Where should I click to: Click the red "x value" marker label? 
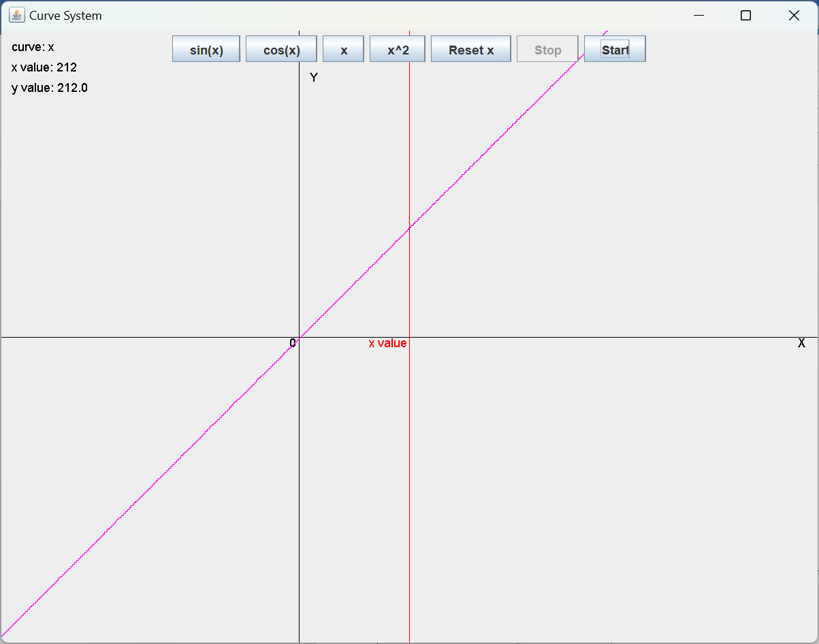387,343
